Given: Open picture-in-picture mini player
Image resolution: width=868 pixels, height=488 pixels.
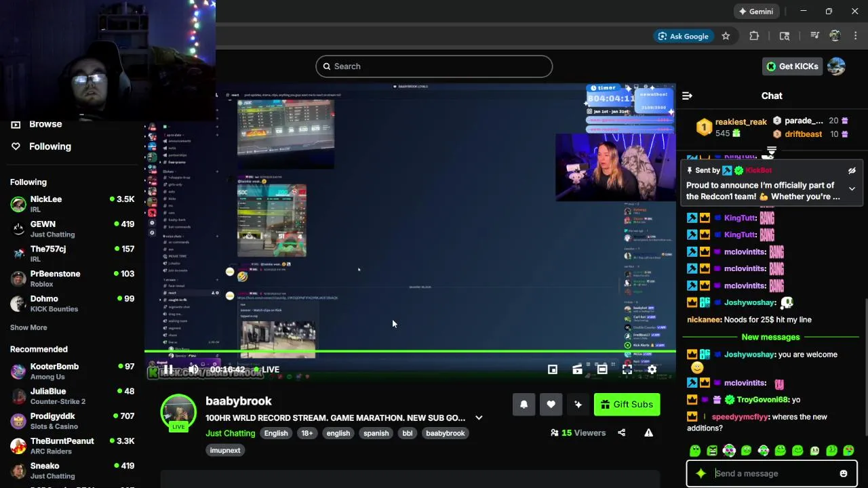Looking at the screenshot, I should pos(553,369).
